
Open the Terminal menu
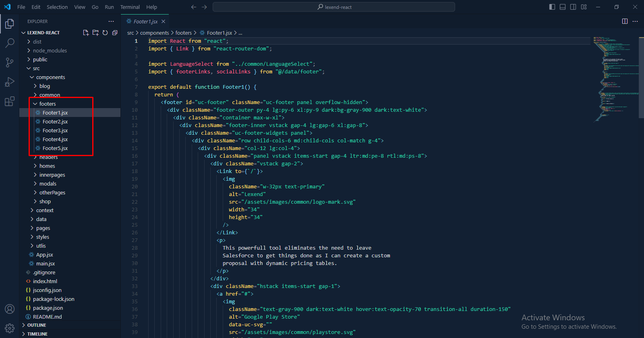click(130, 7)
